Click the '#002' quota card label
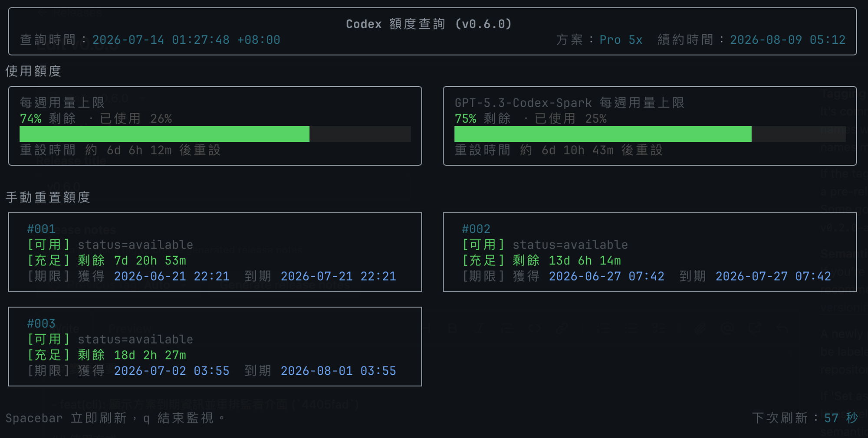 pos(476,229)
